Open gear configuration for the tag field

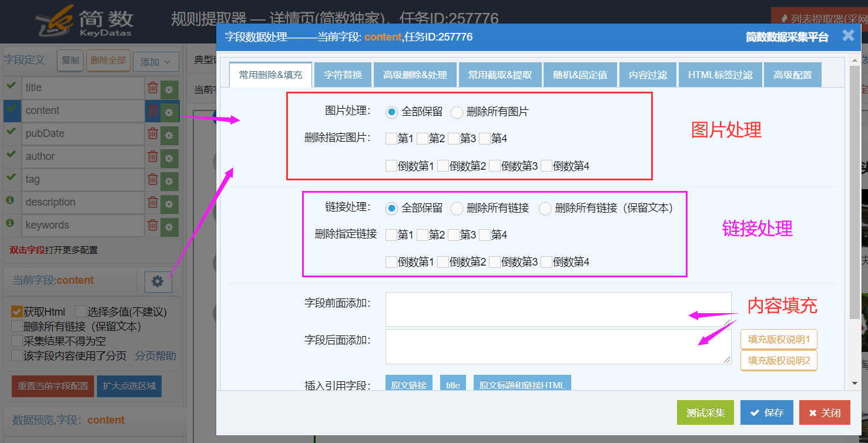point(169,179)
